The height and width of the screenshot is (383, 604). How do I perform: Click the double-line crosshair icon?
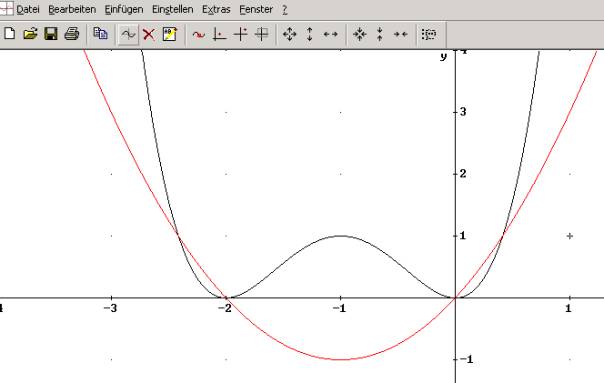(262, 34)
